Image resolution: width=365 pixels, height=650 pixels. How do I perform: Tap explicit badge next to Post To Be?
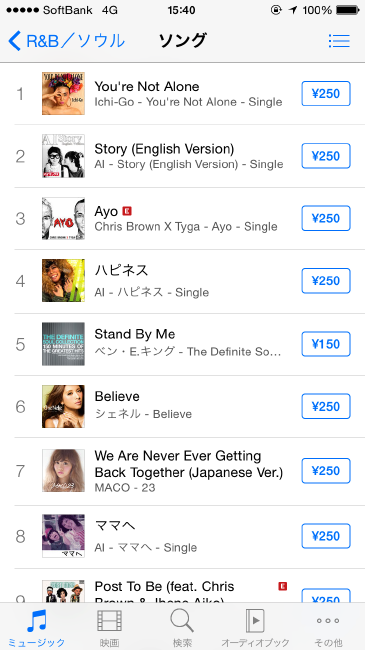(x=283, y=586)
